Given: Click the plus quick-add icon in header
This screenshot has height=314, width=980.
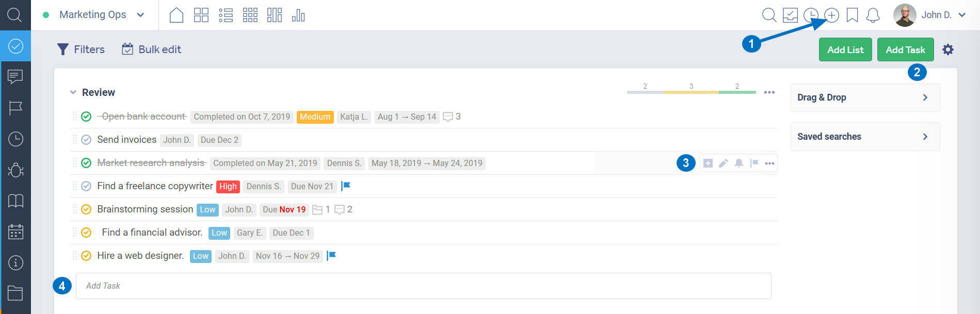Looking at the screenshot, I should tap(831, 15).
